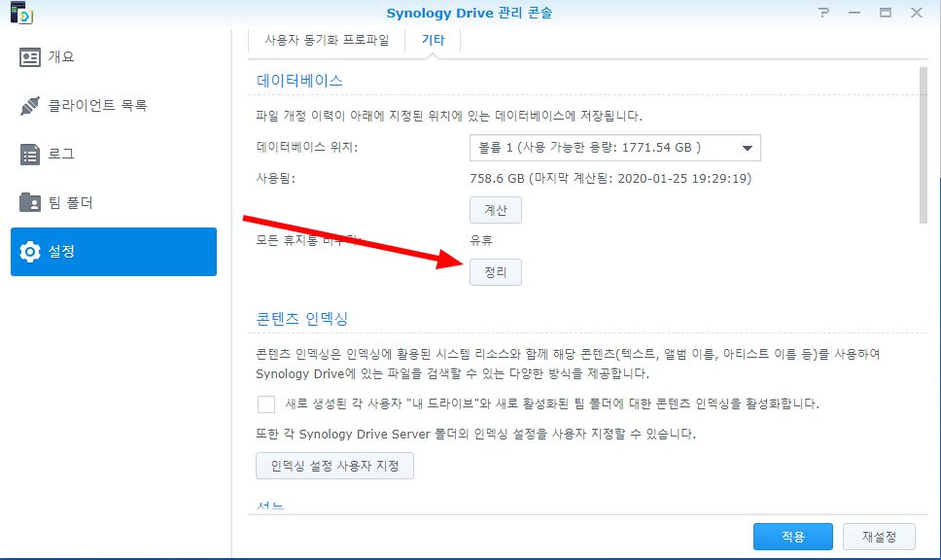Click the 팀 폴더 folder icon
Image resolution: width=941 pixels, height=560 pixels.
coord(30,202)
